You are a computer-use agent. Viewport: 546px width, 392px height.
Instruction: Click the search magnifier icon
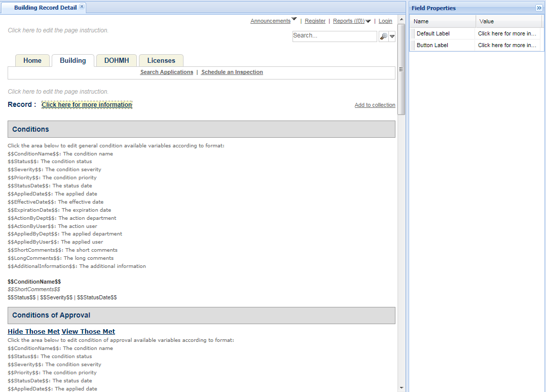(383, 36)
